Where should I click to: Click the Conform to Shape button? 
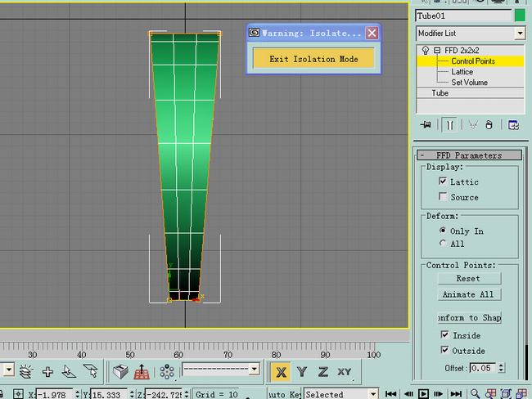[x=470, y=318]
